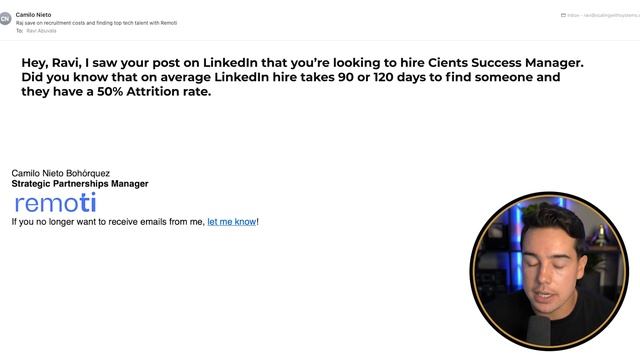Click "they have a" on third body line

tap(57, 91)
